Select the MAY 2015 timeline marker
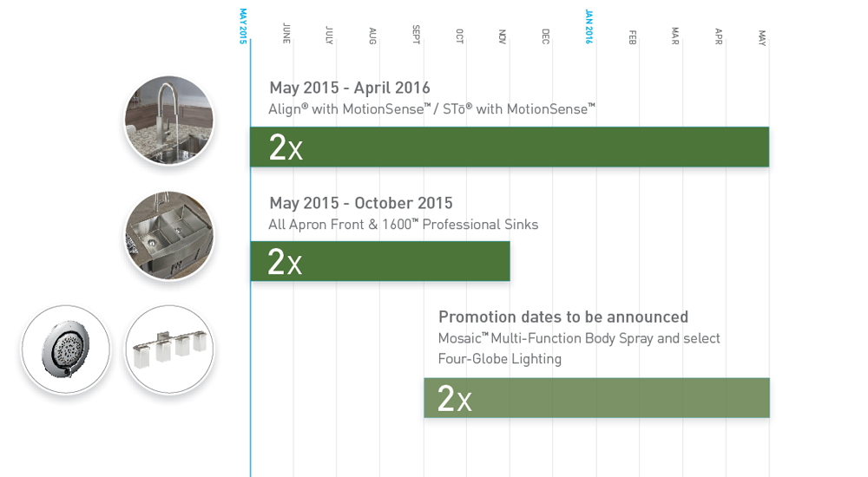 click(242, 26)
